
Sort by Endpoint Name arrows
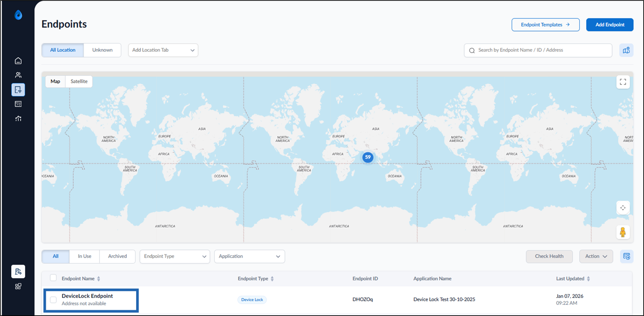[x=99, y=279]
